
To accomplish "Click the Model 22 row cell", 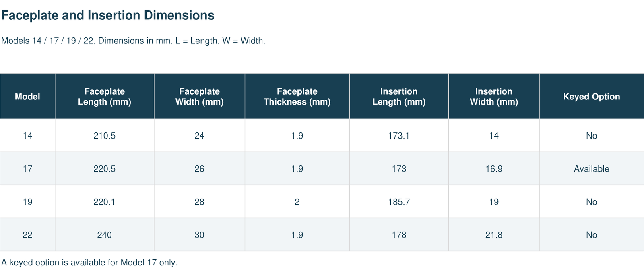I will pos(27,235).
